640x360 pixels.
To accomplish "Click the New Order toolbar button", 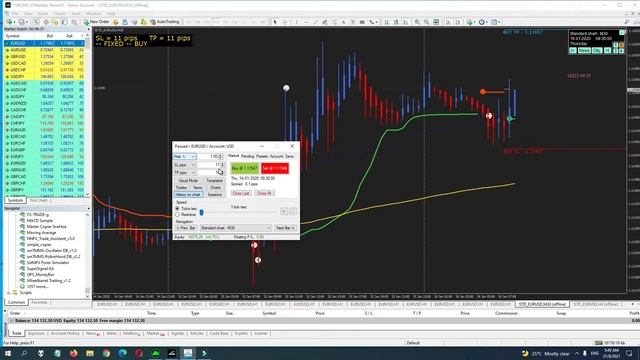I will pyautogui.click(x=96, y=22).
